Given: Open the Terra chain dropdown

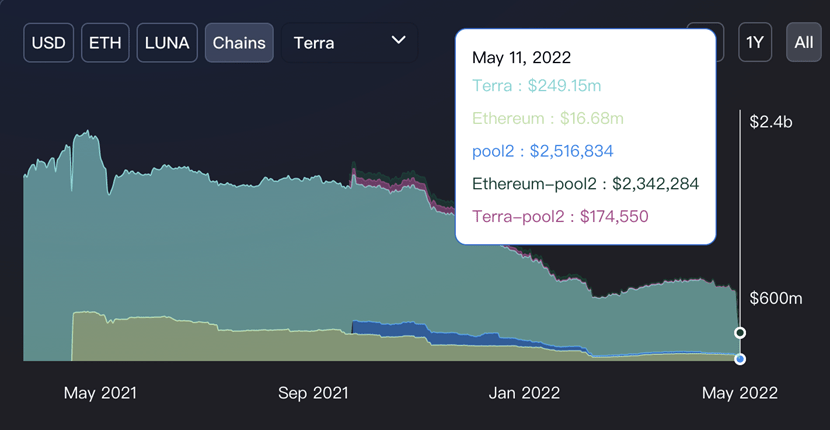Looking at the screenshot, I should click(349, 43).
